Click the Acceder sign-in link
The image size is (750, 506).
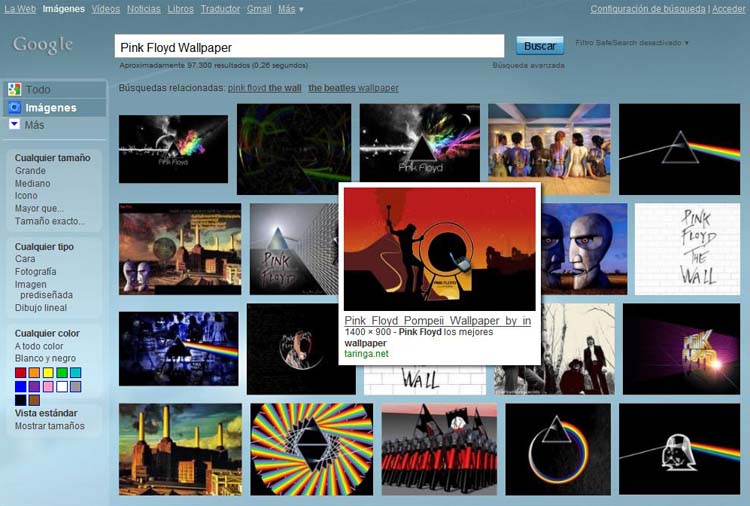point(728,9)
